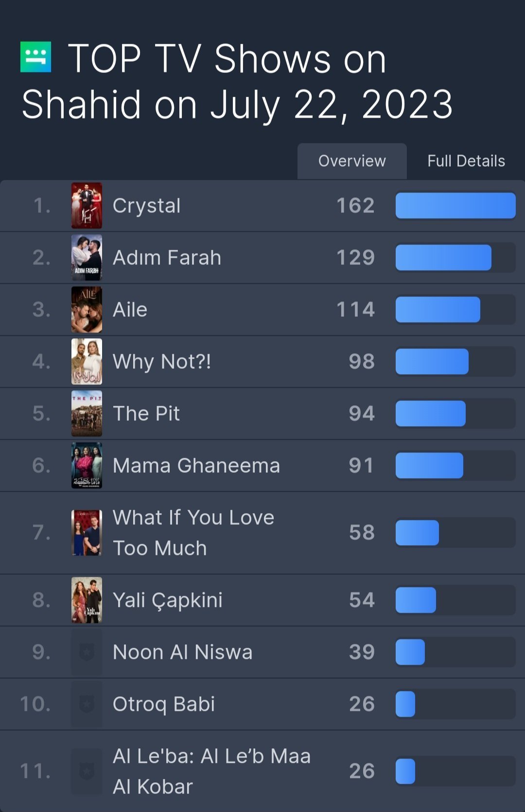Open the Crystal poster thumbnail

(x=87, y=206)
